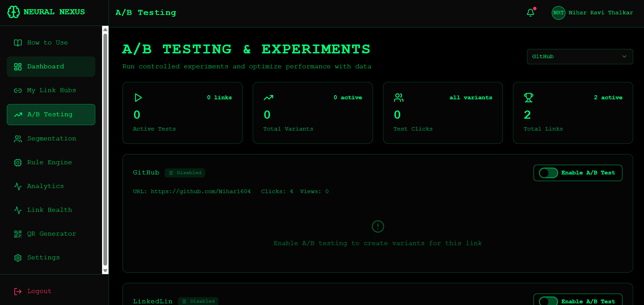Open QR Generator page
Image resolution: width=644 pixels, height=305 pixels.
click(51, 234)
